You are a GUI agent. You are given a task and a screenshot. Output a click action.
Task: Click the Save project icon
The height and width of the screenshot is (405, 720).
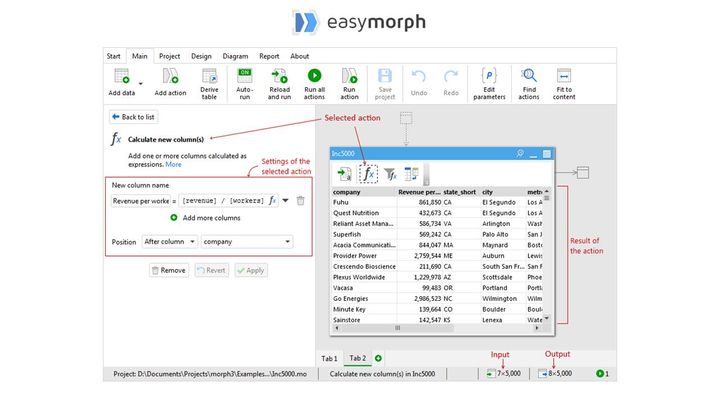(x=385, y=76)
